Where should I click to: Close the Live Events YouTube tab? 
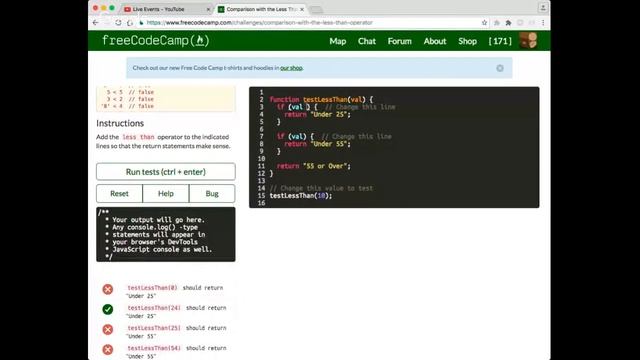tap(209, 9)
